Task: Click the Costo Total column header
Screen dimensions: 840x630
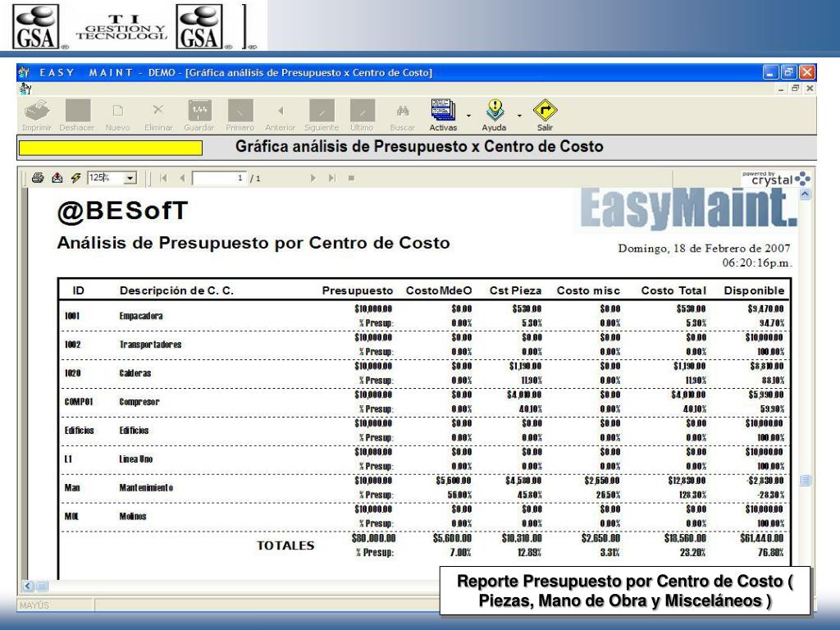Action: coord(673,290)
